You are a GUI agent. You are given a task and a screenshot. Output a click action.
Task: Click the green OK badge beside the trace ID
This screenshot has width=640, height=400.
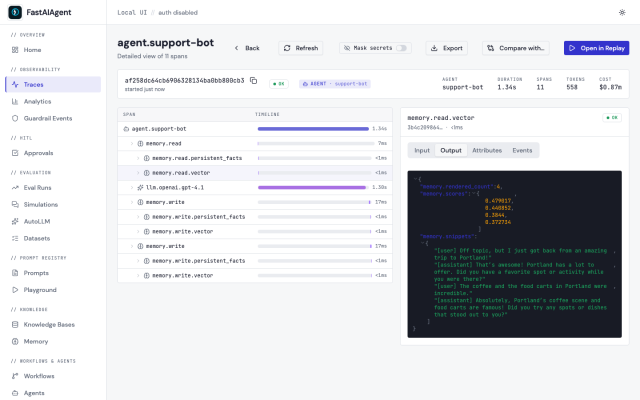279,84
